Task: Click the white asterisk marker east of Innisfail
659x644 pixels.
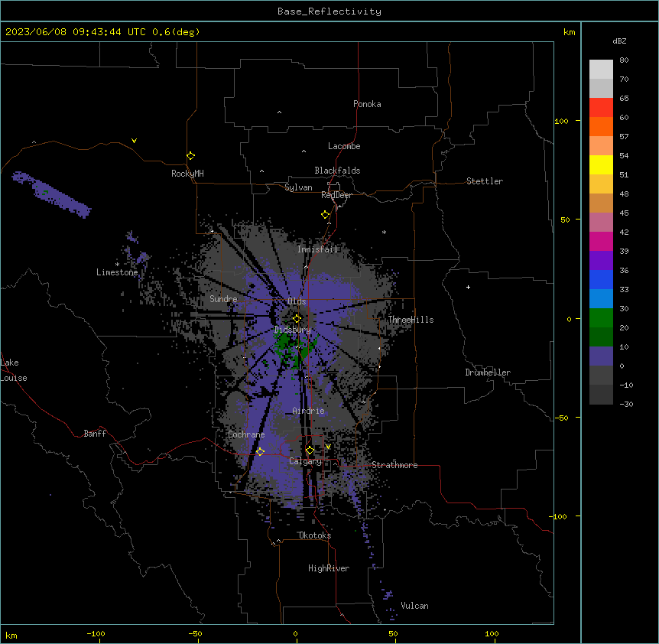Action: (x=384, y=232)
